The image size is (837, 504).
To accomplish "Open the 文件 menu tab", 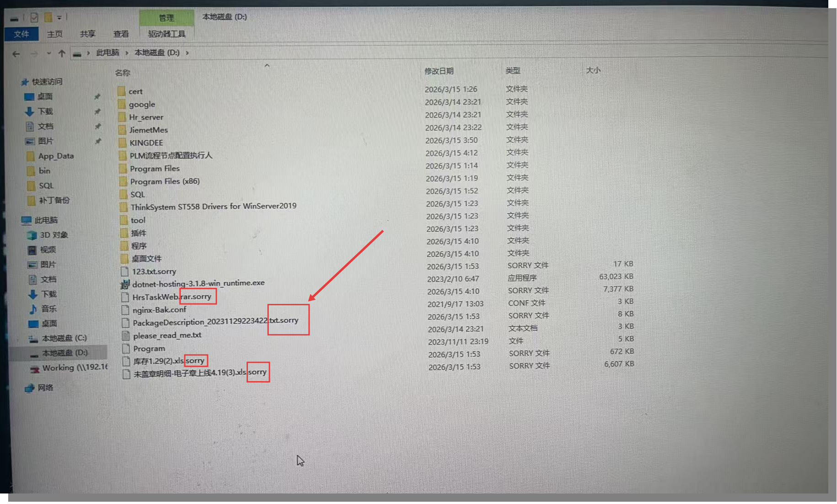I will point(21,34).
